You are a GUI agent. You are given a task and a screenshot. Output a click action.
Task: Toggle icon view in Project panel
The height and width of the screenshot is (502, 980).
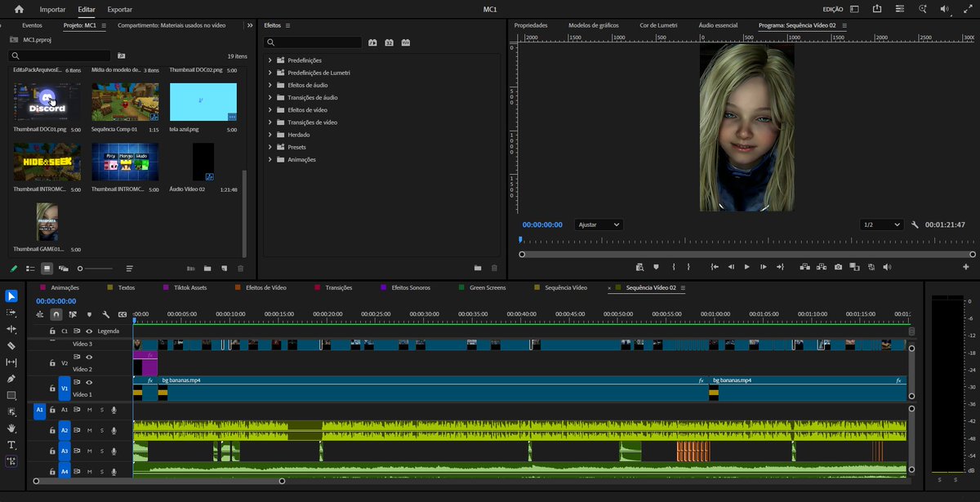tap(47, 268)
